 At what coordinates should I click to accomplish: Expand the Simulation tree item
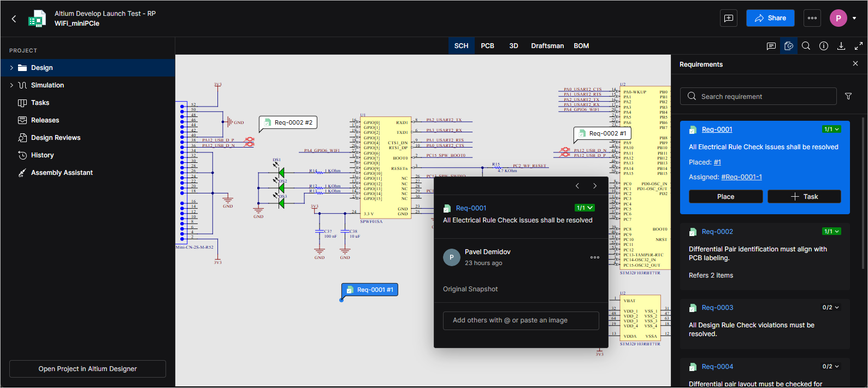tap(11, 85)
